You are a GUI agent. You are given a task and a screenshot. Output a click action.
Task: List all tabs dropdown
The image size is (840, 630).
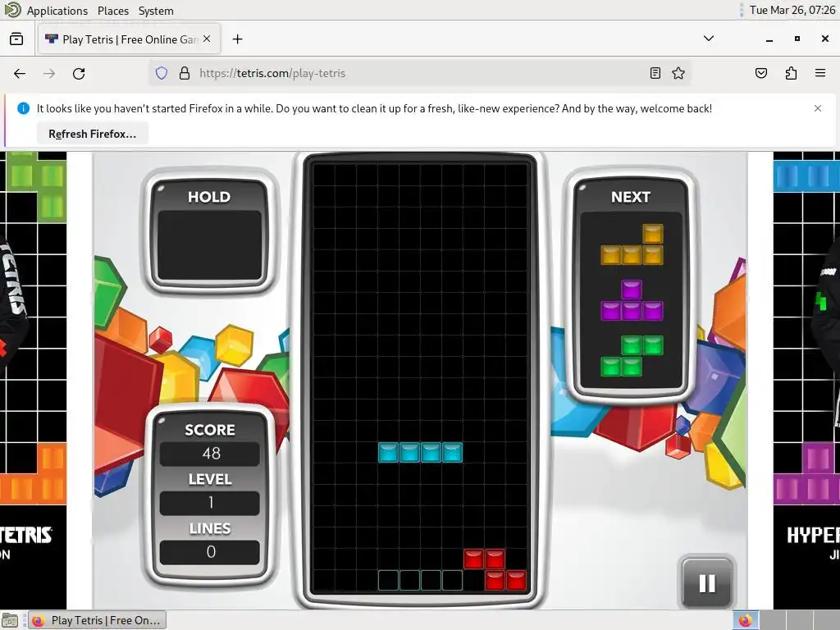709,39
